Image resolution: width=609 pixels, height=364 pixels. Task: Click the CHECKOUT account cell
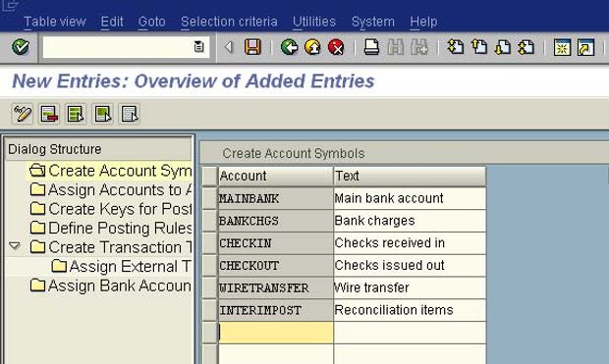click(276, 266)
